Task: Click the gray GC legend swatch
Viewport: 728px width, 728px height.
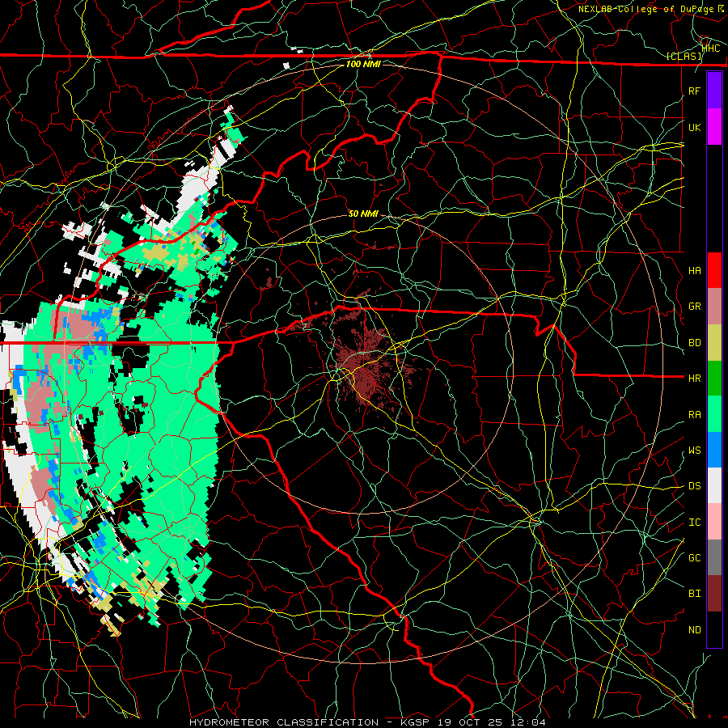Action: tap(714, 557)
